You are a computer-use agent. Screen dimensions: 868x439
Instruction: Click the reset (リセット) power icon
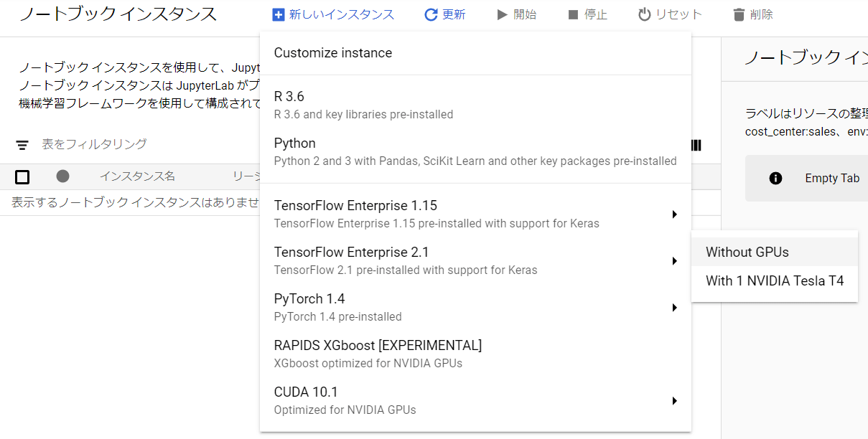[x=644, y=14]
